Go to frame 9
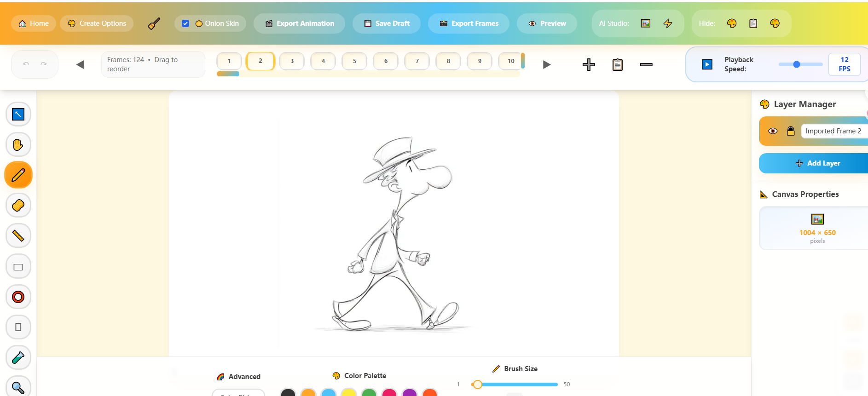868x396 pixels. click(480, 61)
